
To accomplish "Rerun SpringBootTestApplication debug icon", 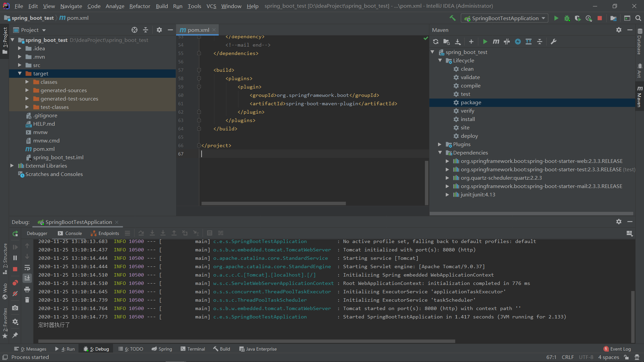I will (15, 234).
